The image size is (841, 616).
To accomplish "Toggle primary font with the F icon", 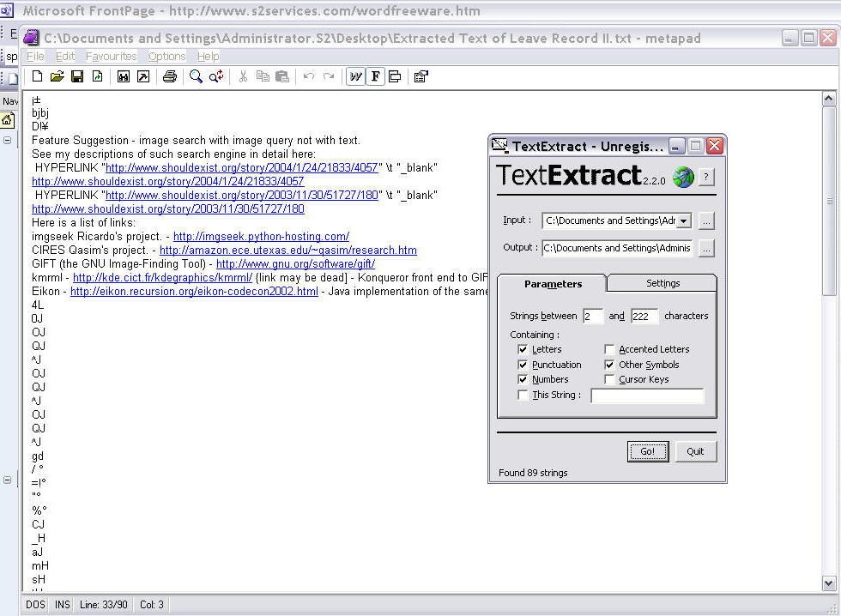I will 376,76.
